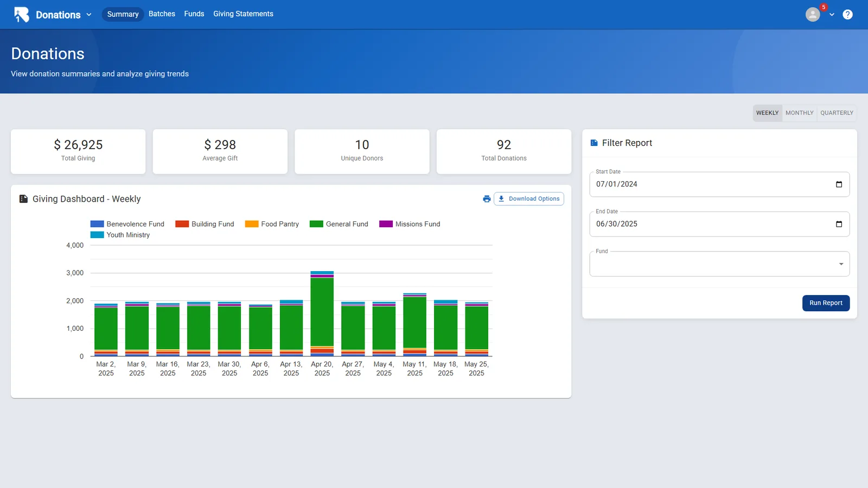Switch to the Summary tab
The width and height of the screenshot is (868, 488).
tap(123, 14)
